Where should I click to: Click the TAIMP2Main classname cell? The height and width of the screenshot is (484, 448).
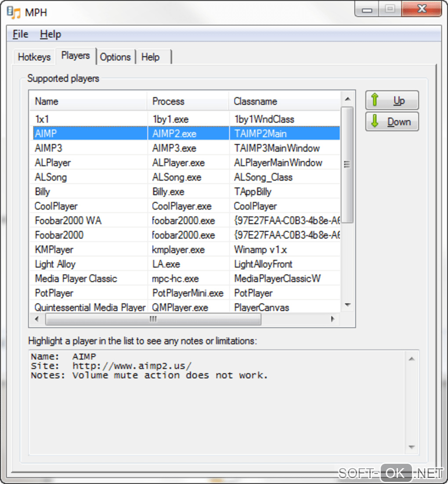(x=285, y=134)
